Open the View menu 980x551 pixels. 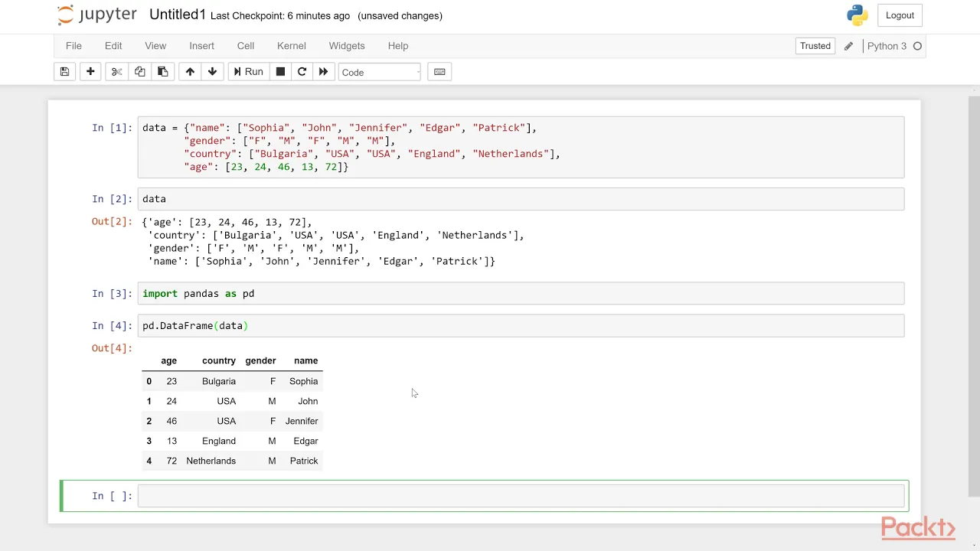[155, 46]
